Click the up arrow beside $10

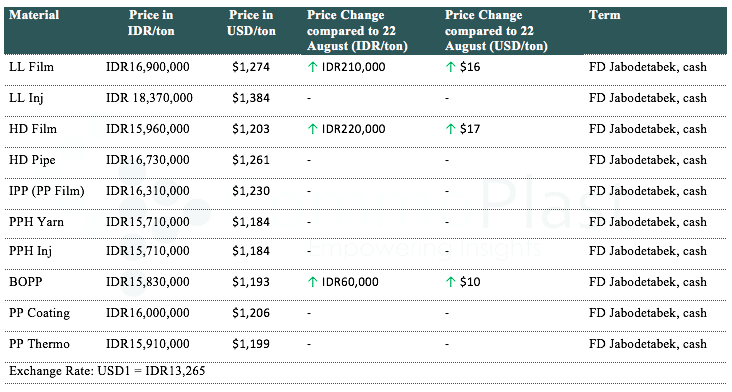tap(450, 282)
